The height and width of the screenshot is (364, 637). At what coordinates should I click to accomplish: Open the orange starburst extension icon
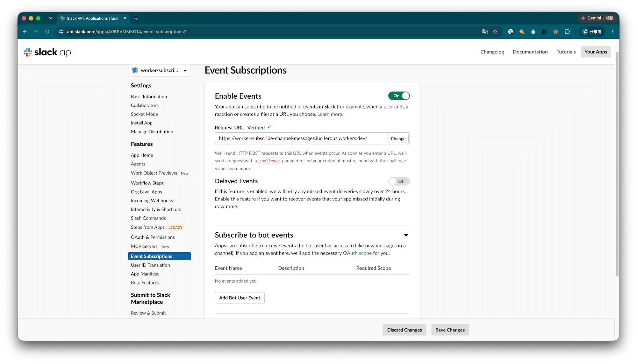(x=556, y=32)
